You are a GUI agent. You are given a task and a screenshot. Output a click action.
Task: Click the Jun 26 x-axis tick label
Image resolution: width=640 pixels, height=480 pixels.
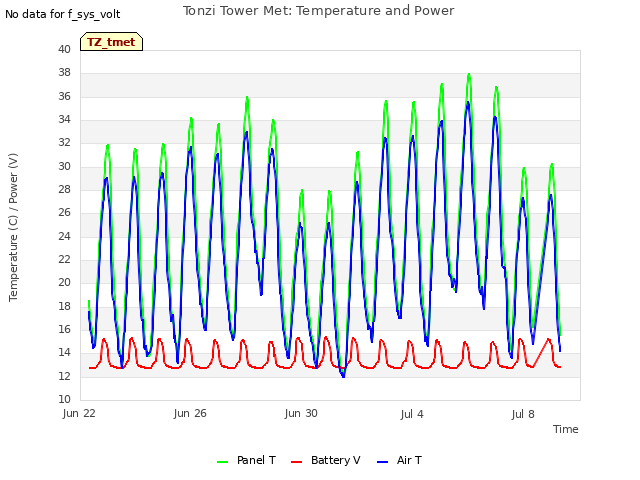pos(190,413)
